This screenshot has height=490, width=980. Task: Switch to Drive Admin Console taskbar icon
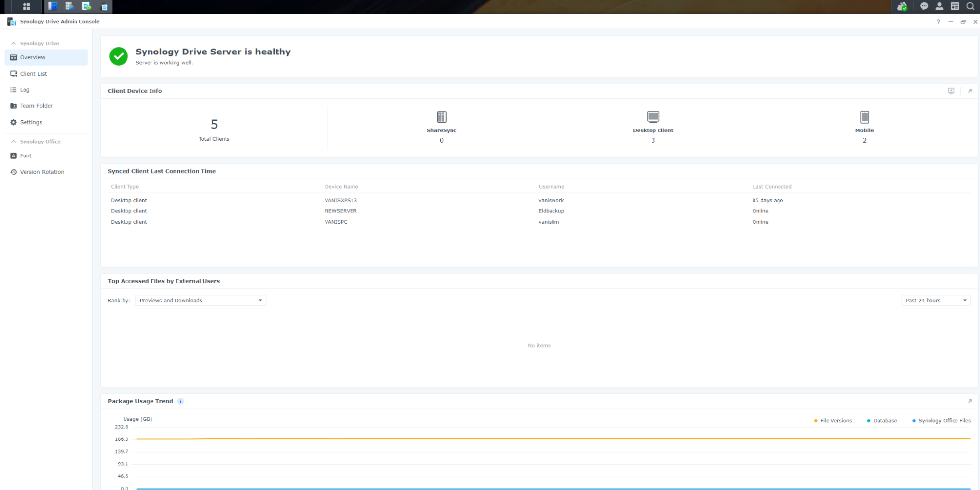pyautogui.click(x=104, y=6)
